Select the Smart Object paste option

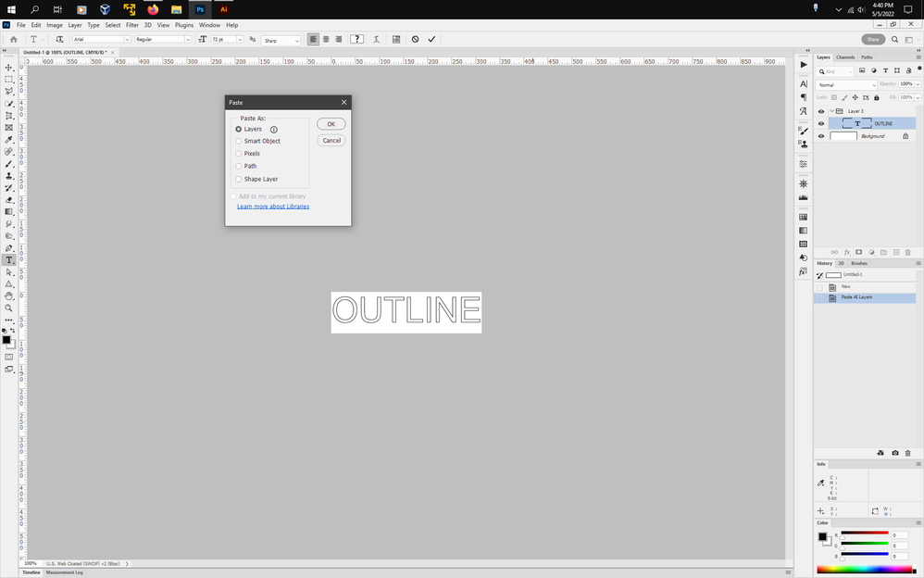[239, 141]
